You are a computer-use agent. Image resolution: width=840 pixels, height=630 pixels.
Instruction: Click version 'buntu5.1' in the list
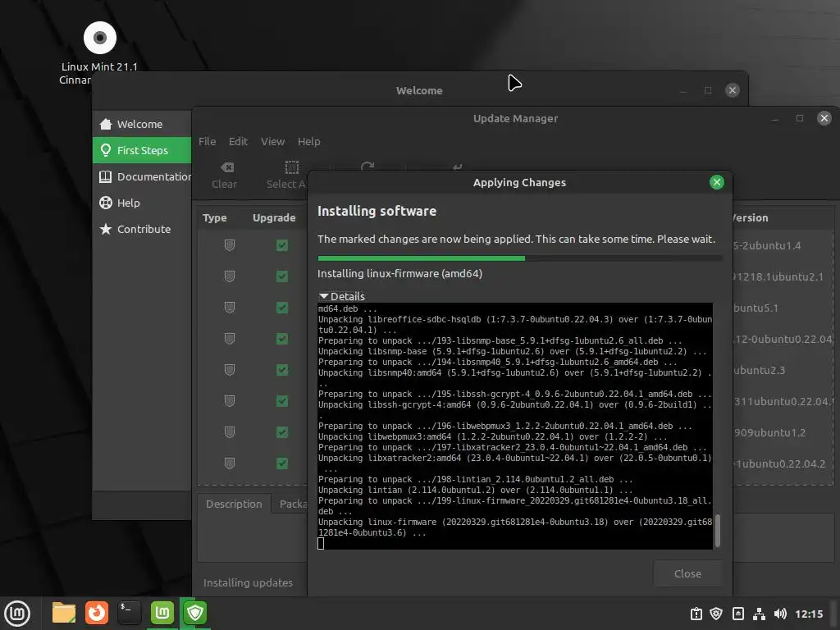[756, 308]
